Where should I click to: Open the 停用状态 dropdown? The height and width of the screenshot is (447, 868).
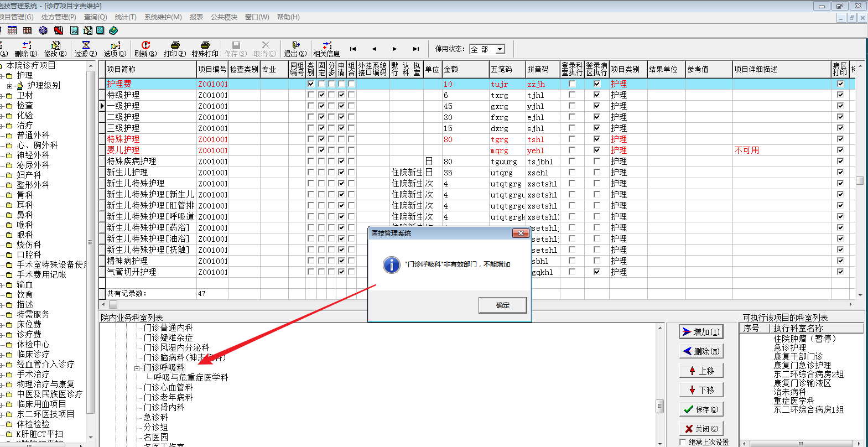click(500, 49)
